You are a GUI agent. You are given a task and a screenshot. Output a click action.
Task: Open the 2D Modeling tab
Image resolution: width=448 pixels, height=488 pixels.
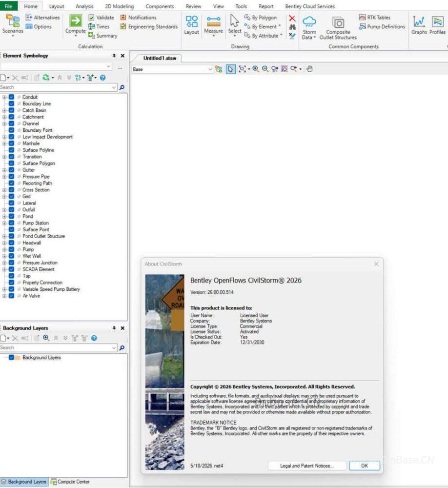pyautogui.click(x=119, y=6)
